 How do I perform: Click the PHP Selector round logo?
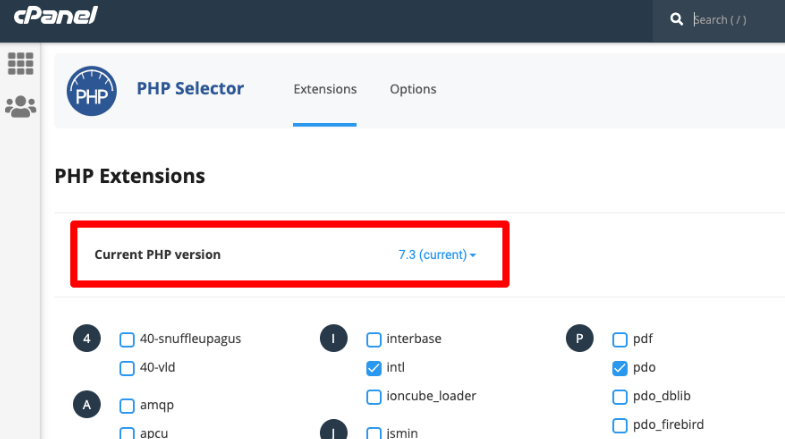pyautogui.click(x=92, y=91)
